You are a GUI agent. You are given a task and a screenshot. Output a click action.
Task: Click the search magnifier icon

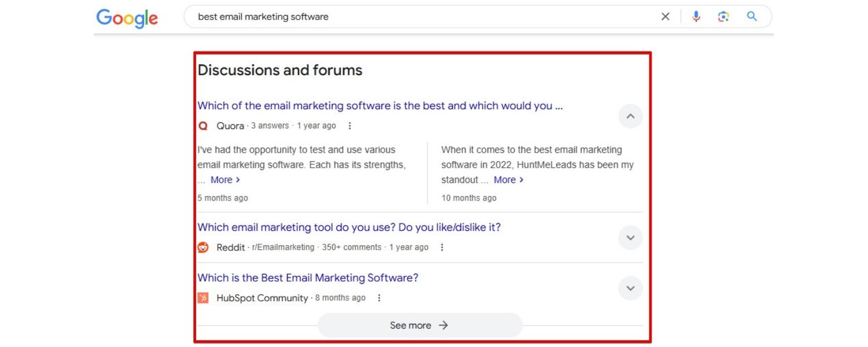click(752, 16)
